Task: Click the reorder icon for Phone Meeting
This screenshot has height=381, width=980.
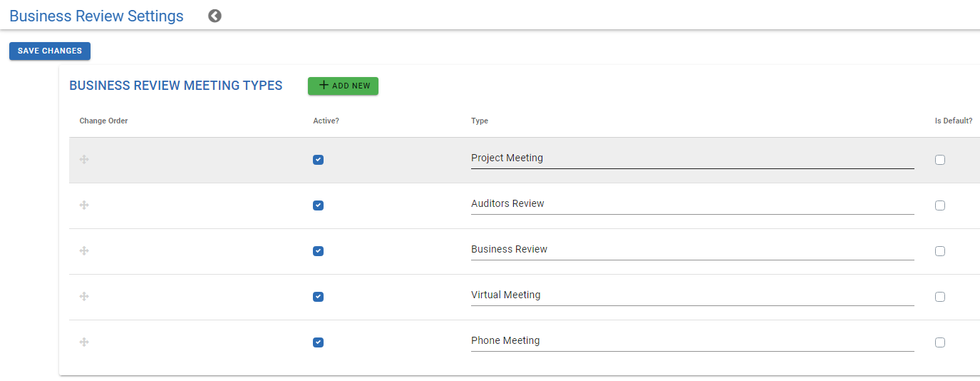Action: coord(84,342)
